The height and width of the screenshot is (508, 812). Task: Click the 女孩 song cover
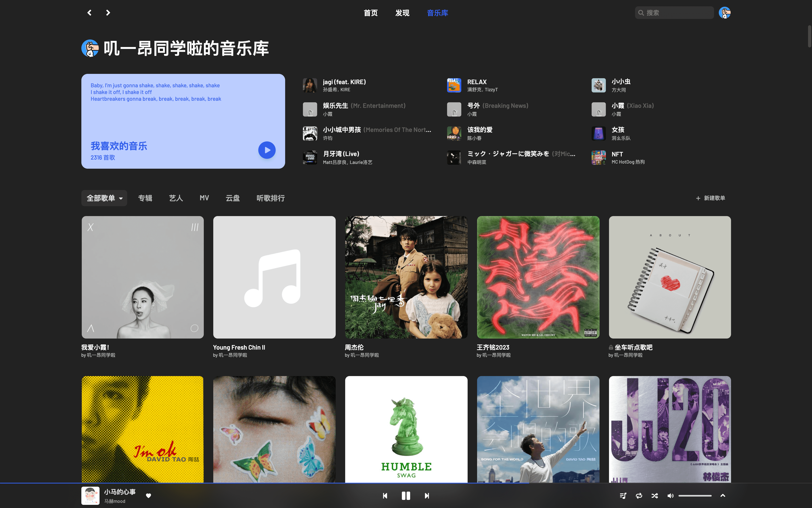click(x=598, y=134)
